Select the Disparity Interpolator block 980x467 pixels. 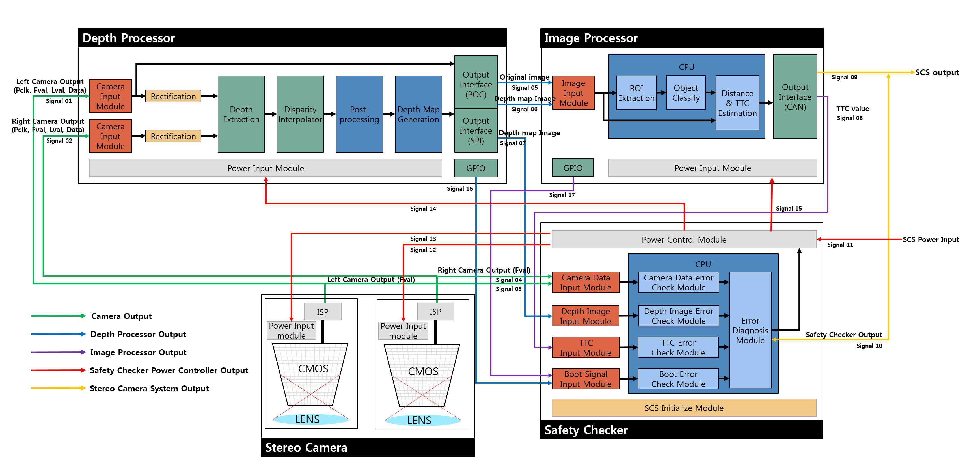click(x=300, y=114)
